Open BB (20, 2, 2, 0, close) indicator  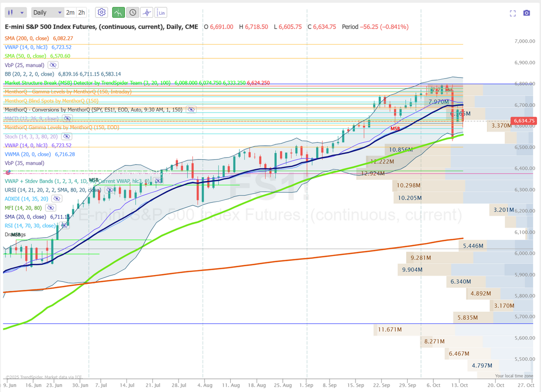pos(29,74)
